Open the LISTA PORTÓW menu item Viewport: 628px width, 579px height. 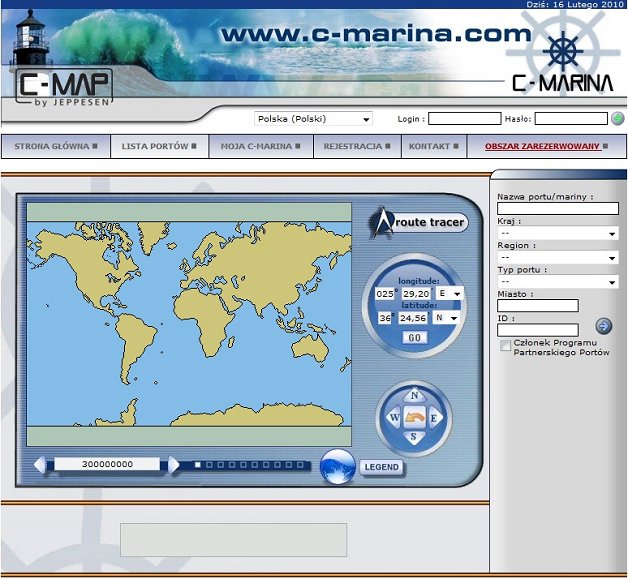pos(158,146)
